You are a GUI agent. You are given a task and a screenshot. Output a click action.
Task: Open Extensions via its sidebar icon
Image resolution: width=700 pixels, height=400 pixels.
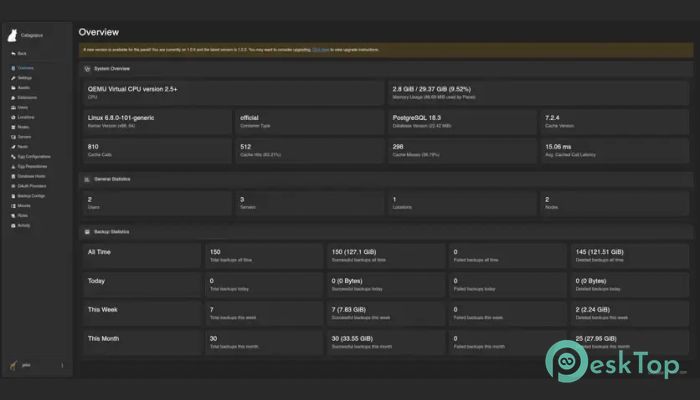coord(13,98)
